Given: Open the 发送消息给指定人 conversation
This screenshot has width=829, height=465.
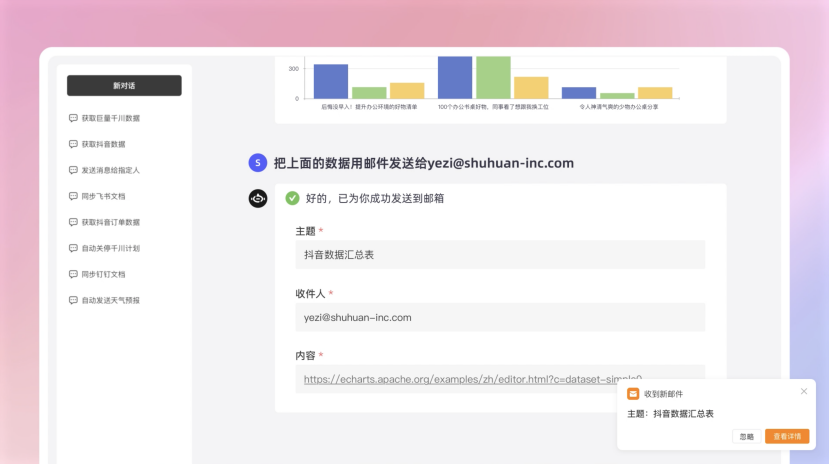Looking at the screenshot, I should [110, 170].
